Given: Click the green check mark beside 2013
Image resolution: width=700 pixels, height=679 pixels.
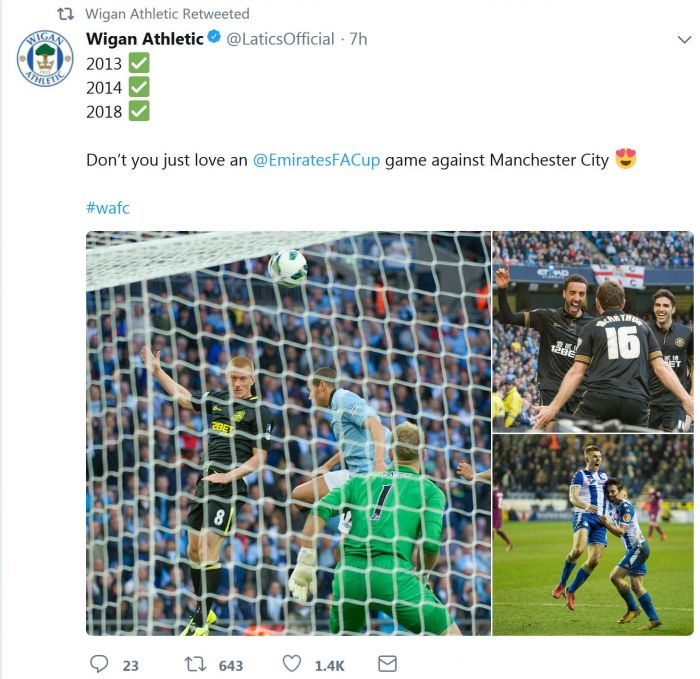Looking at the screenshot, I should tap(139, 63).
